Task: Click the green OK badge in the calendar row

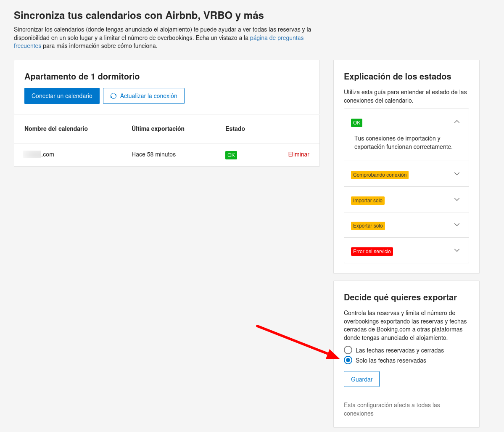Action: point(231,155)
